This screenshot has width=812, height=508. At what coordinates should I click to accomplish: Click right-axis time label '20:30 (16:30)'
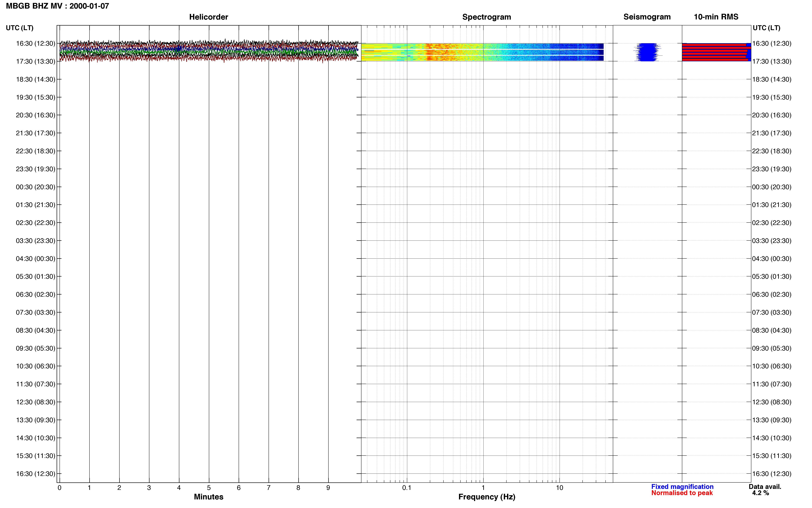point(772,115)
